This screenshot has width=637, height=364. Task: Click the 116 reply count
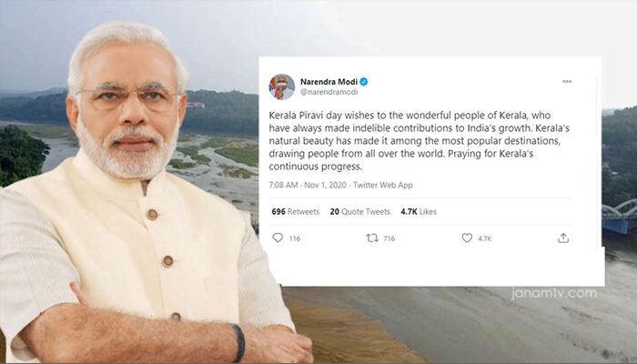(x=295, y=238)
